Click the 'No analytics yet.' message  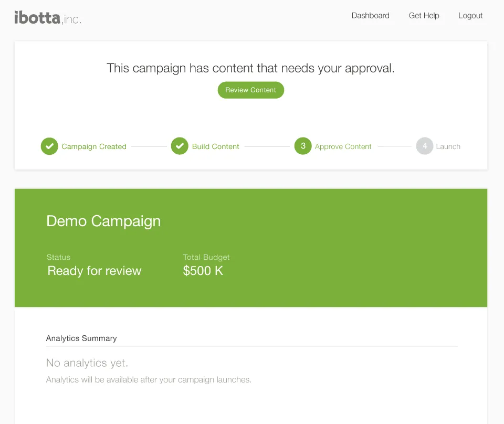(x=87, y=363)
